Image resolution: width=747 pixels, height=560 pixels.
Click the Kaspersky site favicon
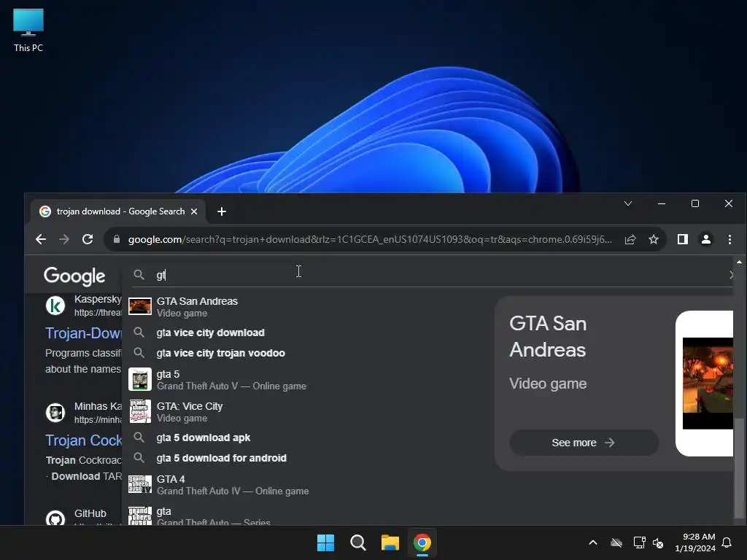point(55,306)
